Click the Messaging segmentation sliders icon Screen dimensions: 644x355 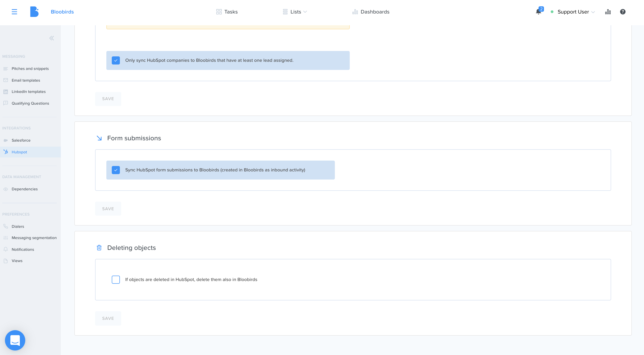pos(5,238)
